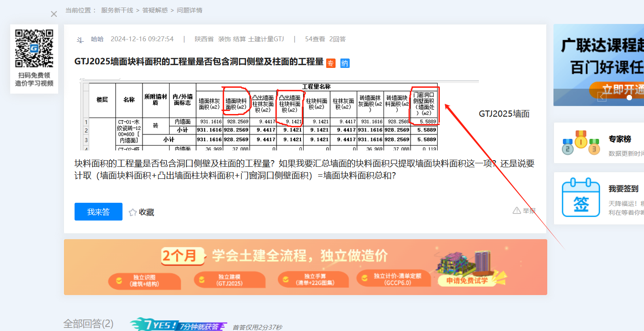Close the QR code panel with X

pos(54,14)
